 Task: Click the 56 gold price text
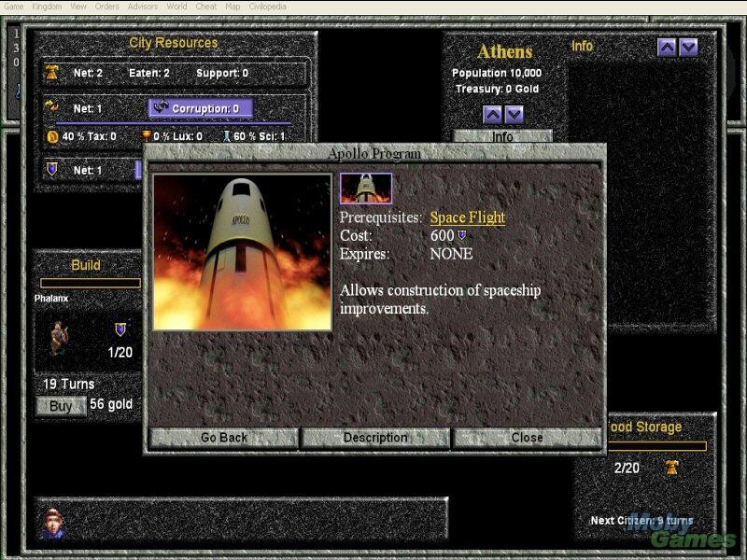pos(111,404)
